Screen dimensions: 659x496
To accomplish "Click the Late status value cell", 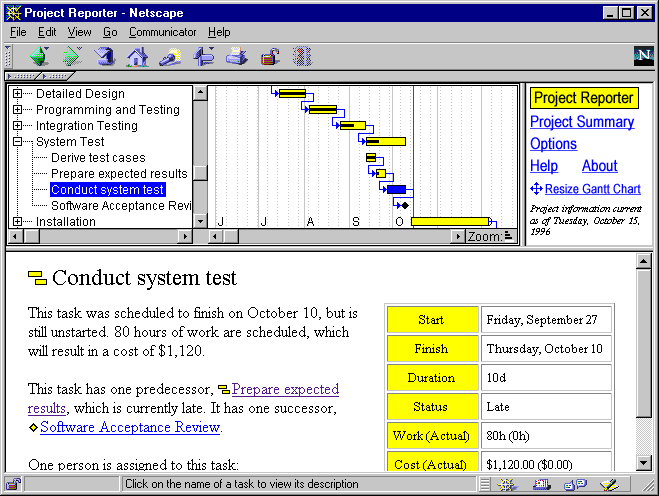I will [x=546, y=407].
